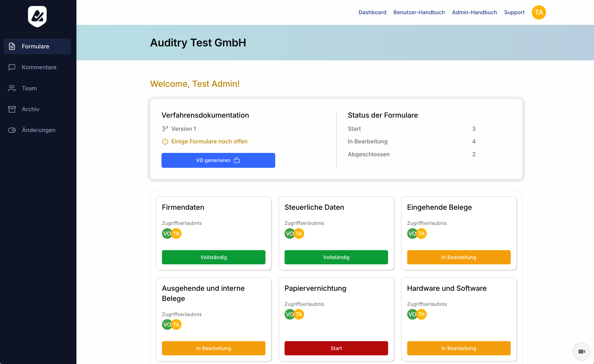This screenshot has width=594, height=364.
Task: Open the Dashboard link
Action: [x=372, y=12]
